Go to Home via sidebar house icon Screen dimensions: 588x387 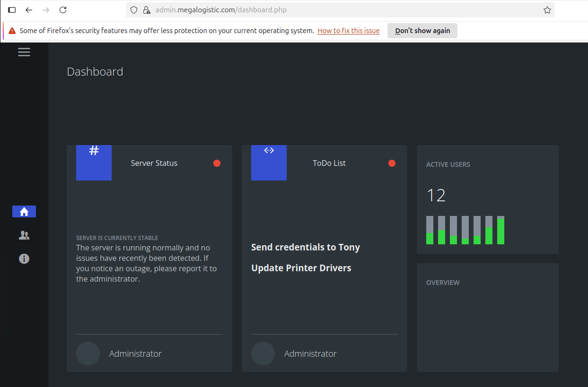pyautogui.click(x=24, y=212)
